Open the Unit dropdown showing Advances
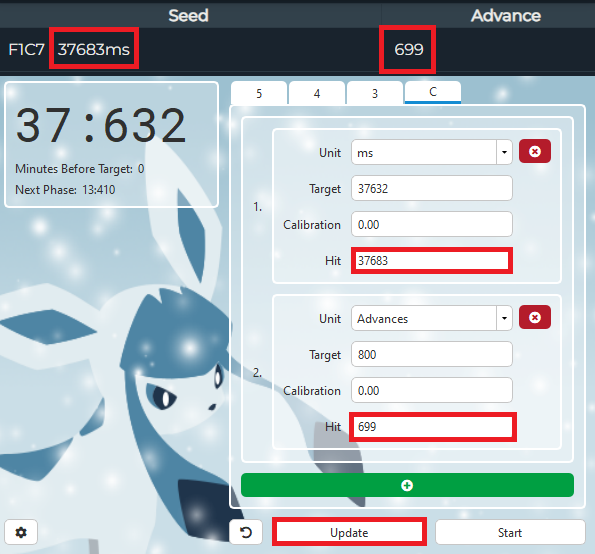This screenshot has width=595, height=554. click(432, 318)
